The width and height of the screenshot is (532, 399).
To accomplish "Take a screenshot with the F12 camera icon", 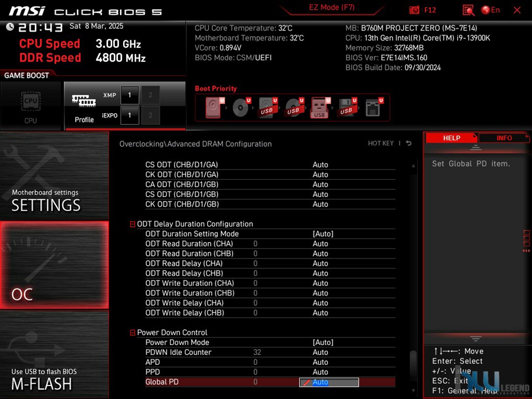I will [x=414, y=10].
